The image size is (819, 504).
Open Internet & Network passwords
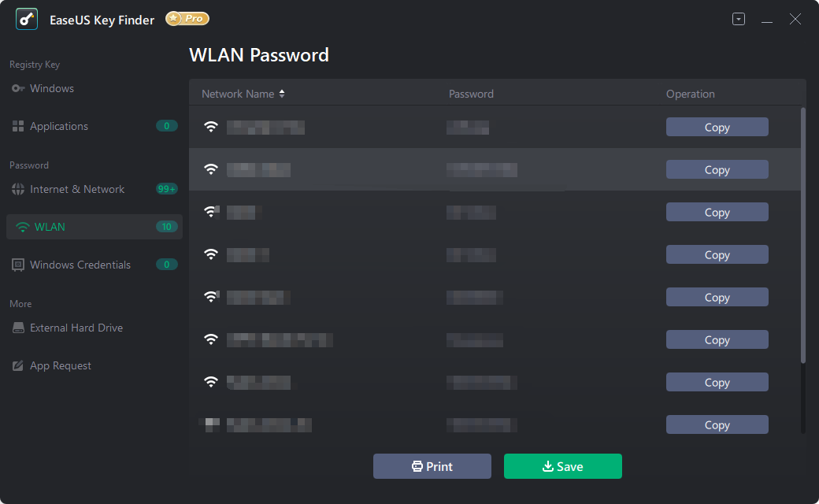[77, 190]
